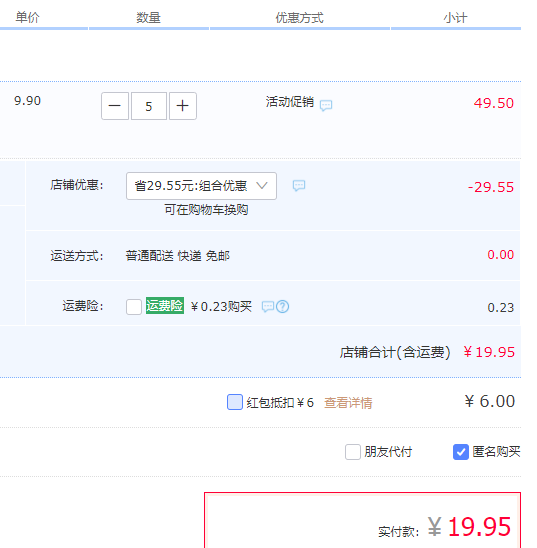Screen dimensions: 537x548
Task: Click the plus quantity button
Action: click(x=183, y=106)
